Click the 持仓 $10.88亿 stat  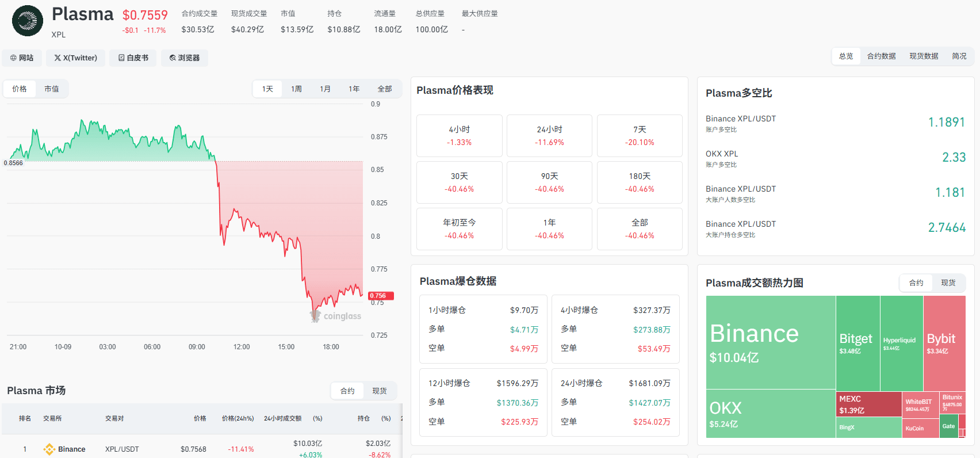[343, 21]
